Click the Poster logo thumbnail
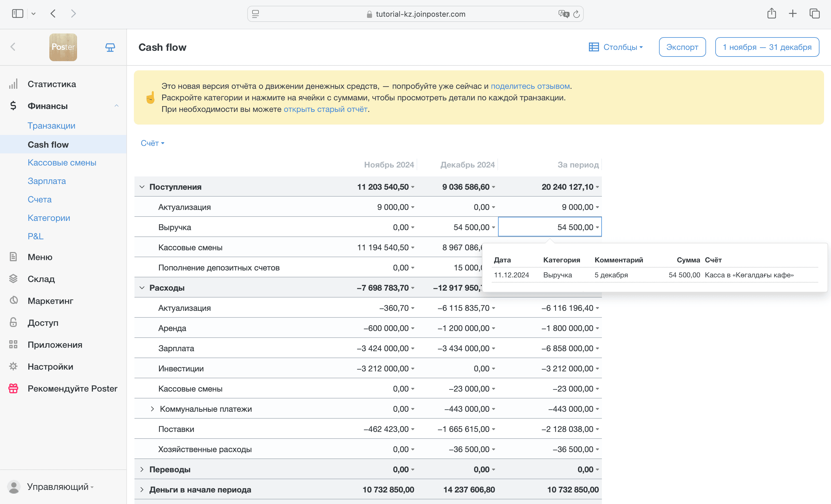831x504 pixels. 63,47
